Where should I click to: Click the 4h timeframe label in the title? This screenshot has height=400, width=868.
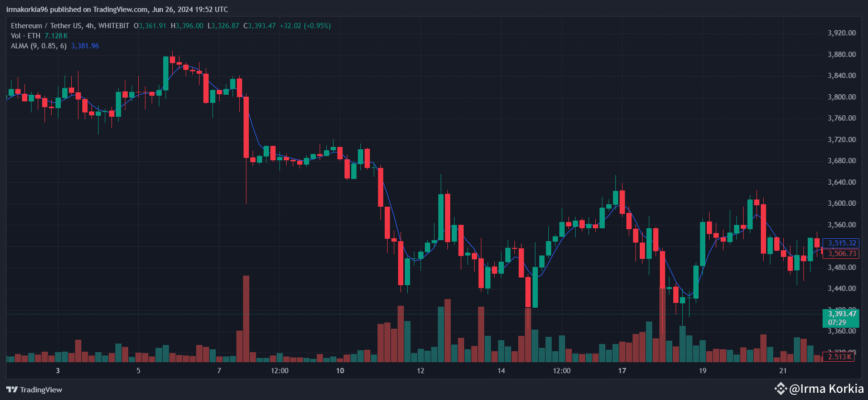click(90, 26)
